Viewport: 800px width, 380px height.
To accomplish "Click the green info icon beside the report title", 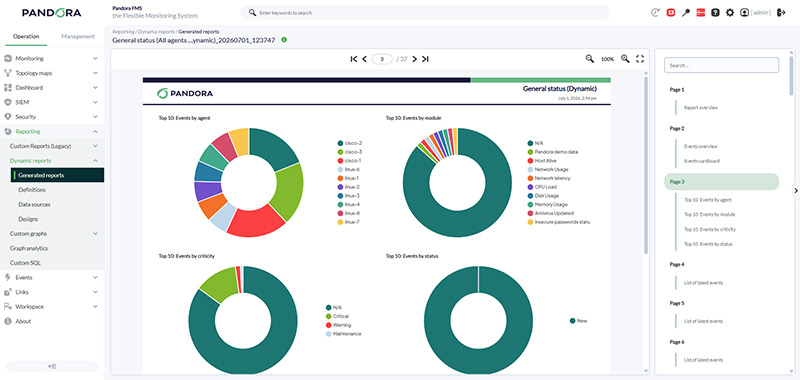I will [x=284, y=39].
